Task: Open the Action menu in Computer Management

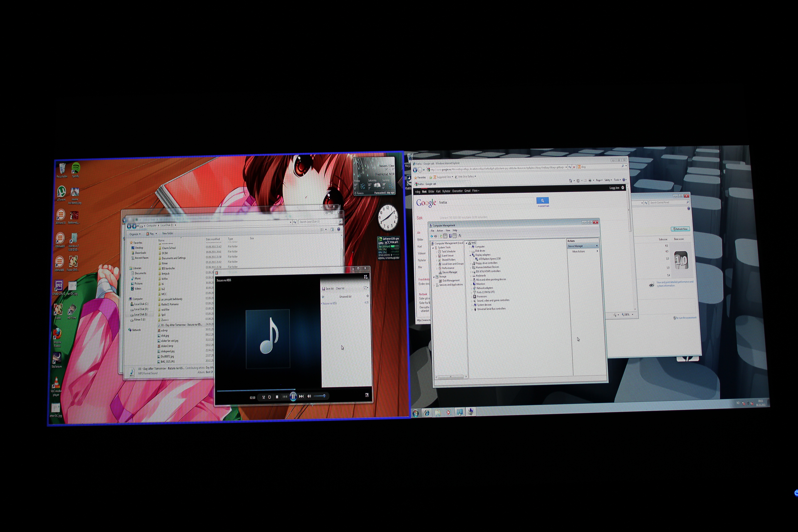Action: point(440,231)
